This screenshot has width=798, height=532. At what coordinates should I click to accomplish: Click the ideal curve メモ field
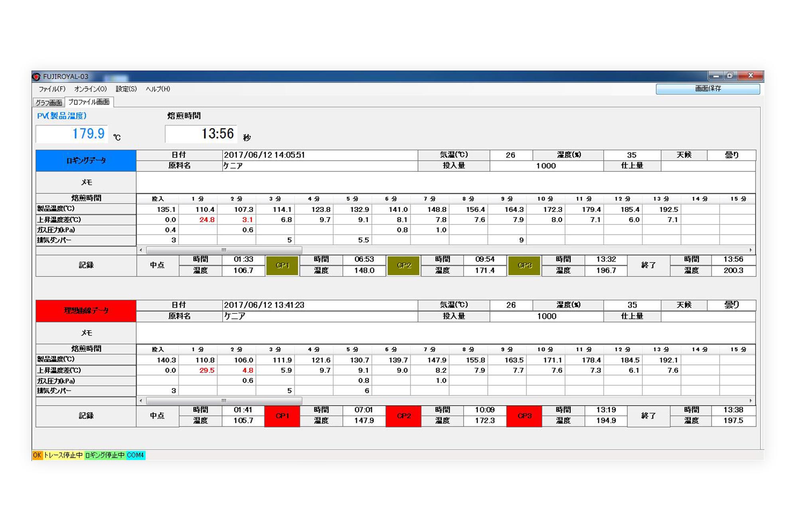pyautogui.click(x=446, y=333)
